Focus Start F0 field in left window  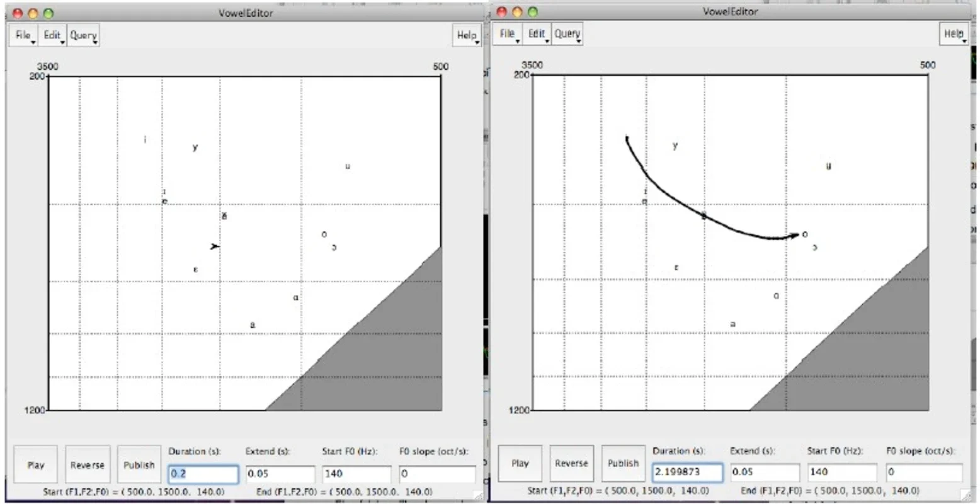click(357, 474)
